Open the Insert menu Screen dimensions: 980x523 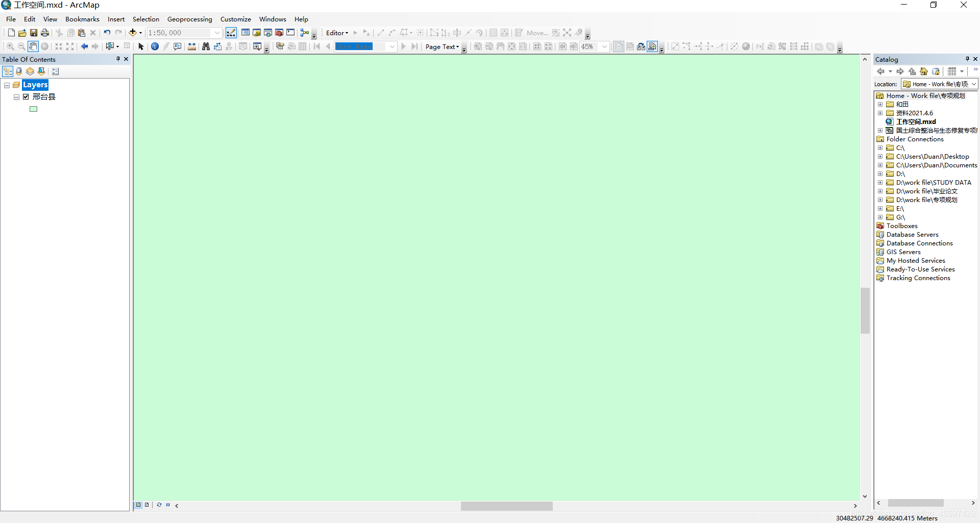click(x=116, y=19)
